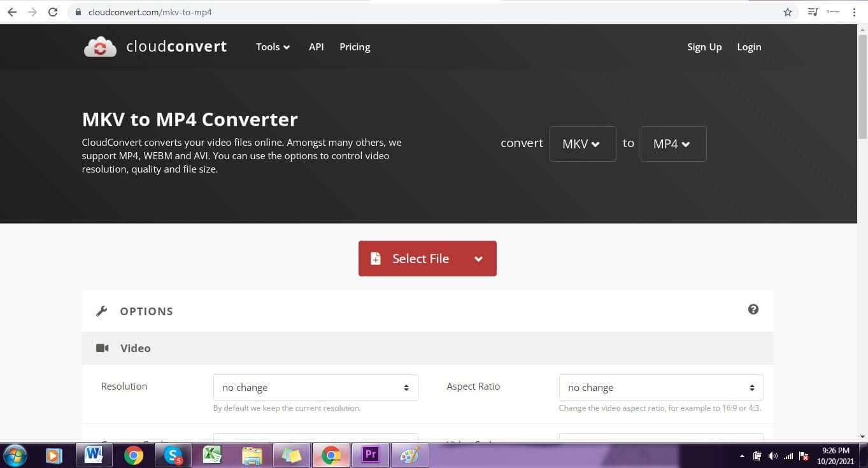Click the vertical page scrollbar thumb
The width and height of the screenshot is (868, 468).
click(x=863, y=86)
